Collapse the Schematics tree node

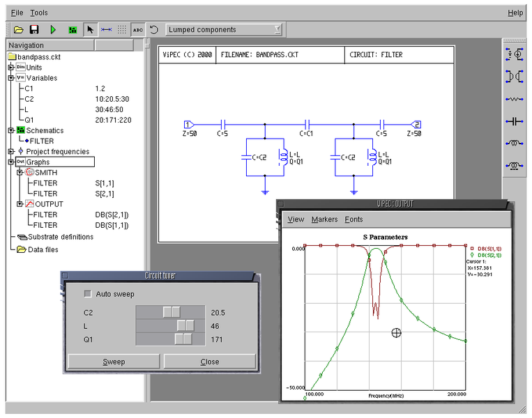coord(11,130)
